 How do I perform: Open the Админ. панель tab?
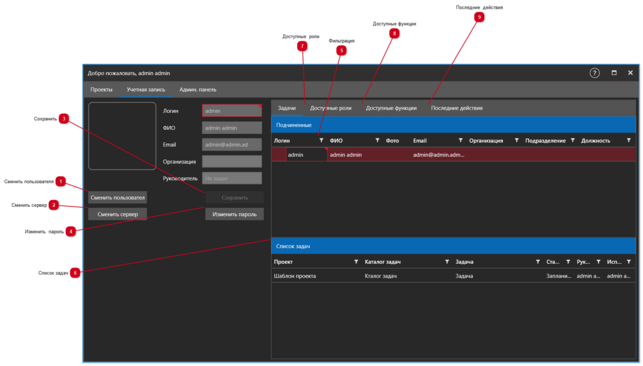pyautogui.click(x=198, y=89)
